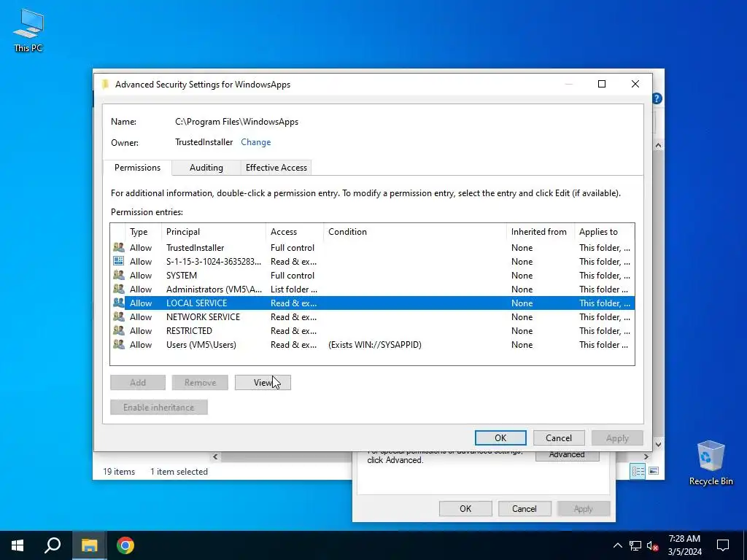Screen dimensions: 747x560
Task: Maximize the Advanced Security Settings window
Action: [x=602, y=84]
